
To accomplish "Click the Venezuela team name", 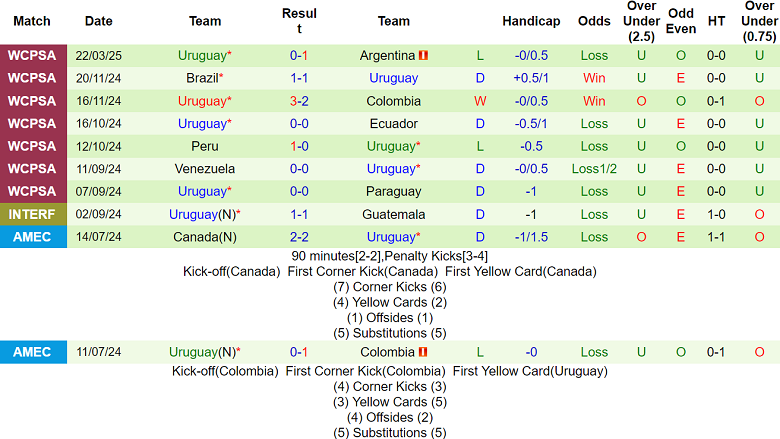I will pyautogui.click(x=204, y=169).
